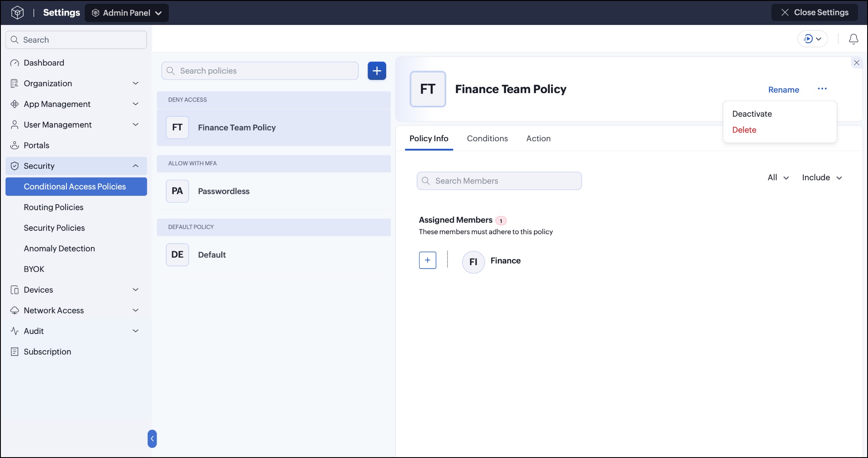
Task: Click the three-dot more options icon
Action: (x=822, y=89)
